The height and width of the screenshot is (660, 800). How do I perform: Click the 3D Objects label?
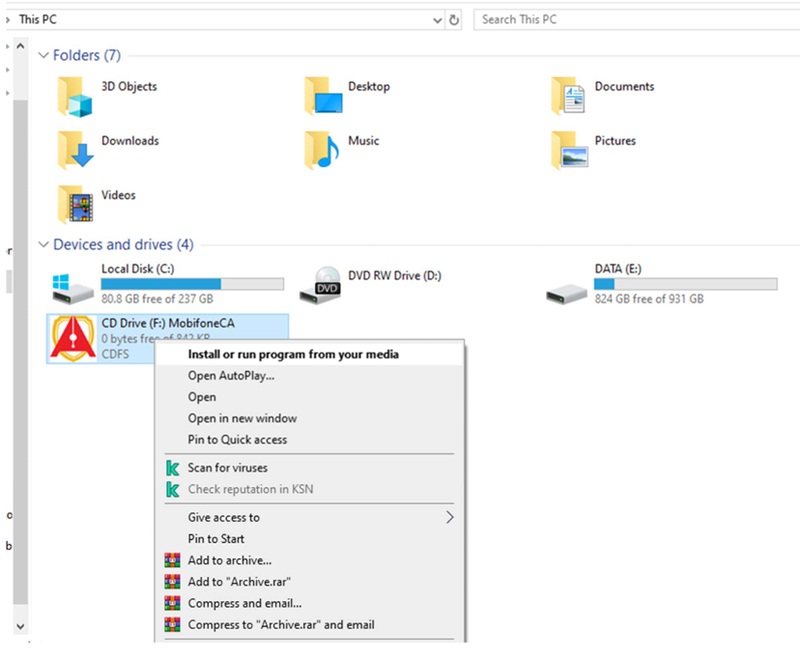click(129, 87)
